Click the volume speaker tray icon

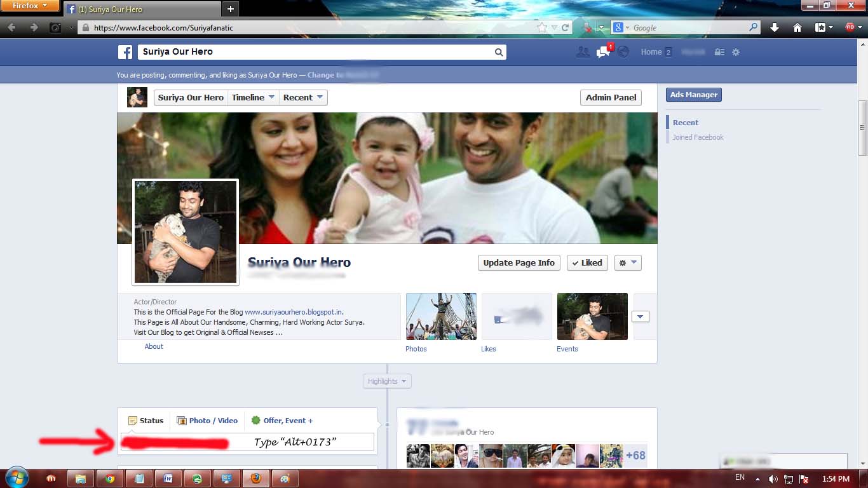pyautogui.click(x=773, y=478)
